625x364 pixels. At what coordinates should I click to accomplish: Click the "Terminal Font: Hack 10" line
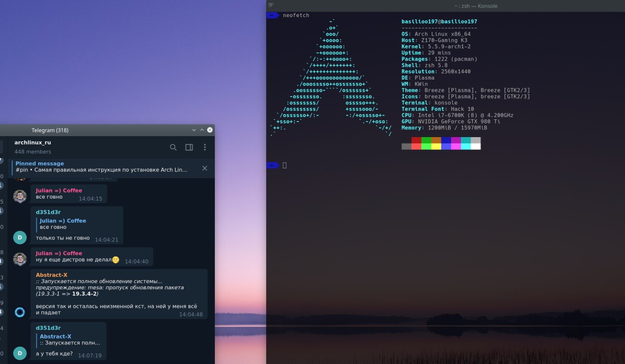tap(437, 109)
